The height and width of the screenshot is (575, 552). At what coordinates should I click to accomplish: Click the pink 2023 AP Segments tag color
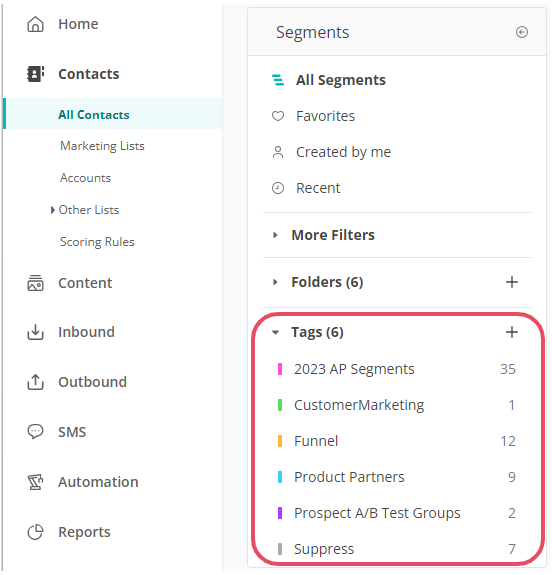[x=280, y=369]
